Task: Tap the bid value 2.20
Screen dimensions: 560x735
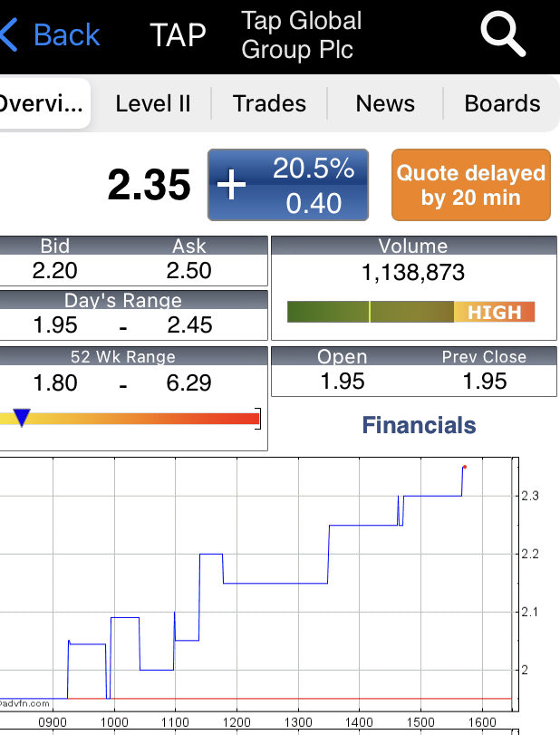Action: click(x=55, y=271)
